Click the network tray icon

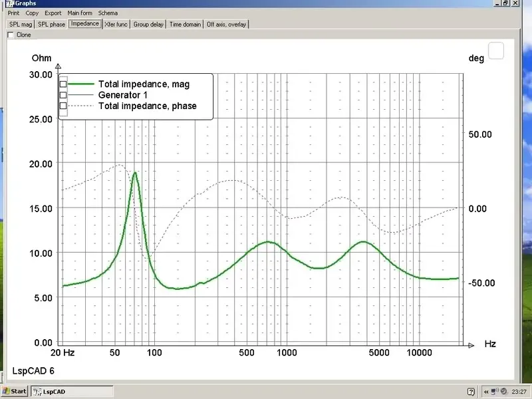[495, 391]
